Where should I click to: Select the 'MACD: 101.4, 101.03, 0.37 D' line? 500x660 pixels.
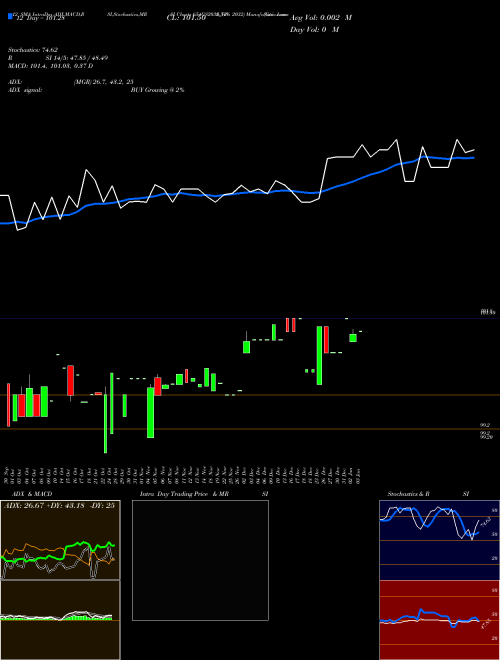coord(51,66)
